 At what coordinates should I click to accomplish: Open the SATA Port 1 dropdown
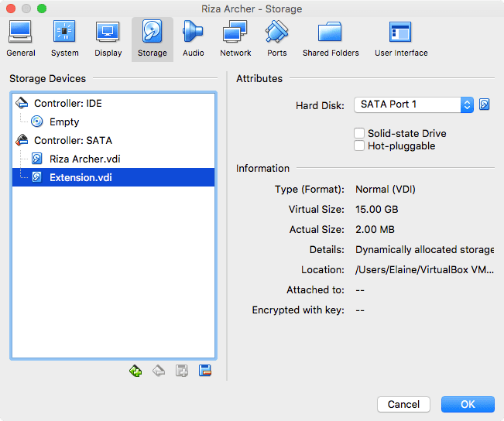(413, 104)
